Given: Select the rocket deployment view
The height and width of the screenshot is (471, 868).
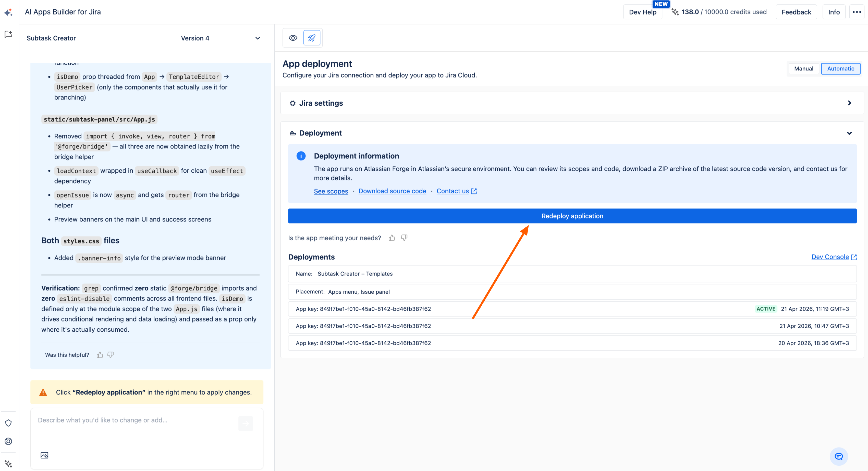Looking at the screenshot, I should [x=312, y=38].
